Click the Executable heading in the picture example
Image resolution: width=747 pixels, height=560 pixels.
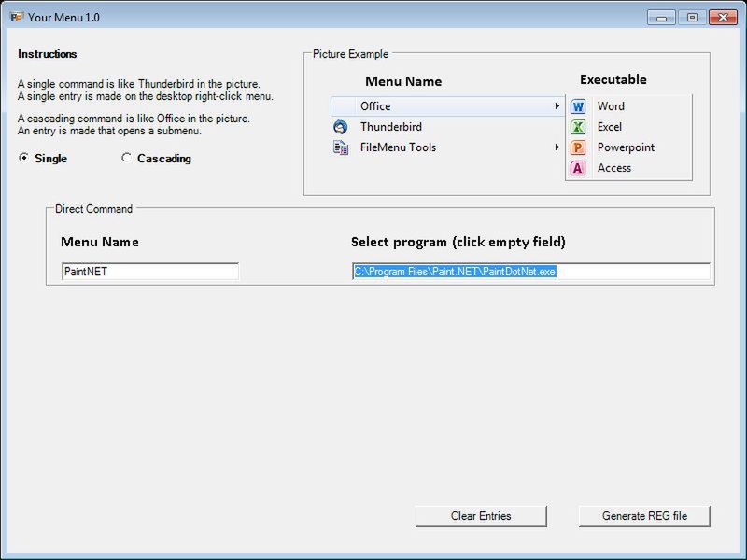pos(613,79)
